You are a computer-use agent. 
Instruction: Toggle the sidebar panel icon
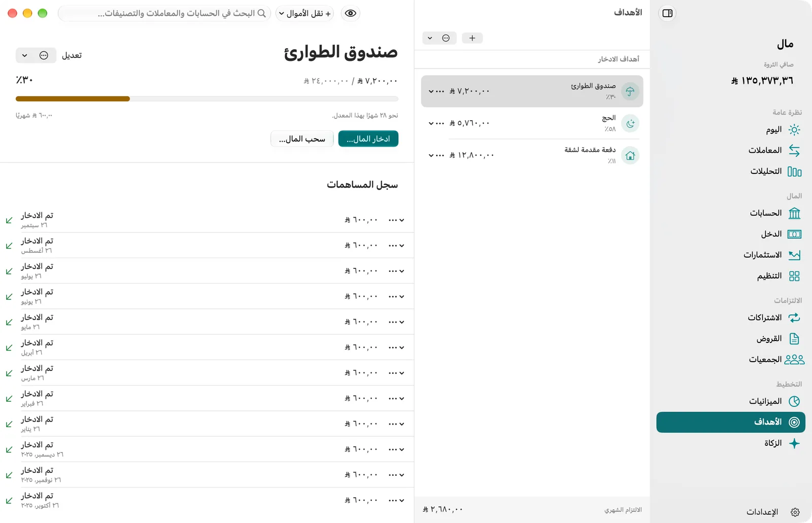(667, 13)
